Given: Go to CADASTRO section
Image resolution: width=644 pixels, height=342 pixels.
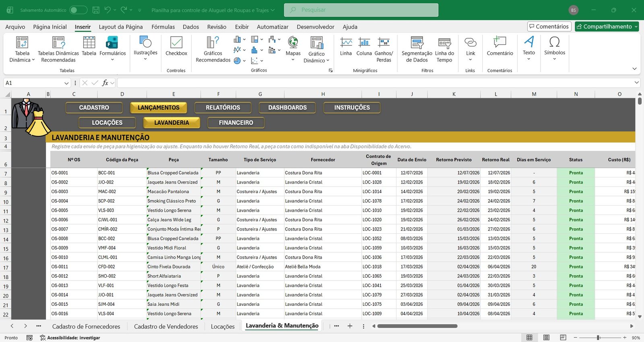Looking at the screenshot, I should tap(94, 107).
